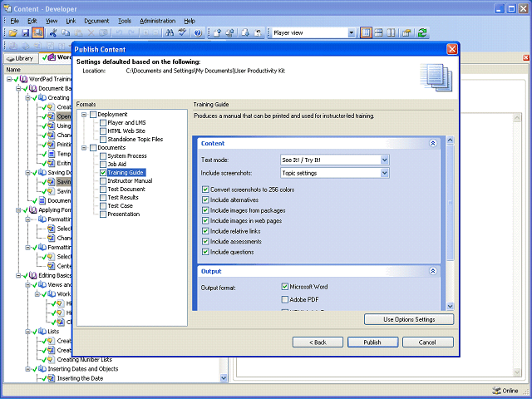Screen dimensions: 532x399
Task: Uncheck the Include alternatives option
Action: click(x=205, y=199)
